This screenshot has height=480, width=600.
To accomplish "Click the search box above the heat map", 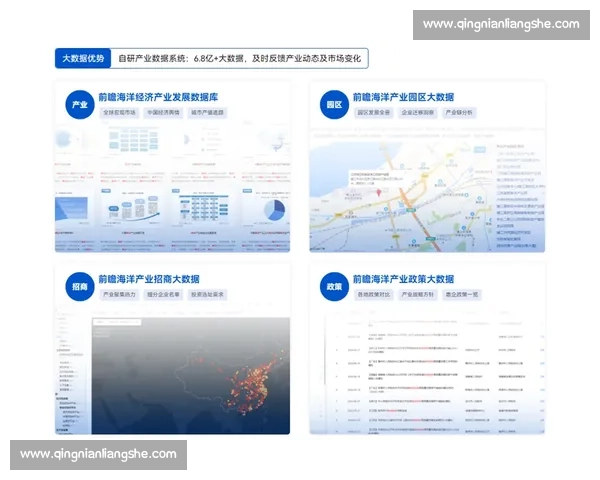I will [x=117, y=322].
